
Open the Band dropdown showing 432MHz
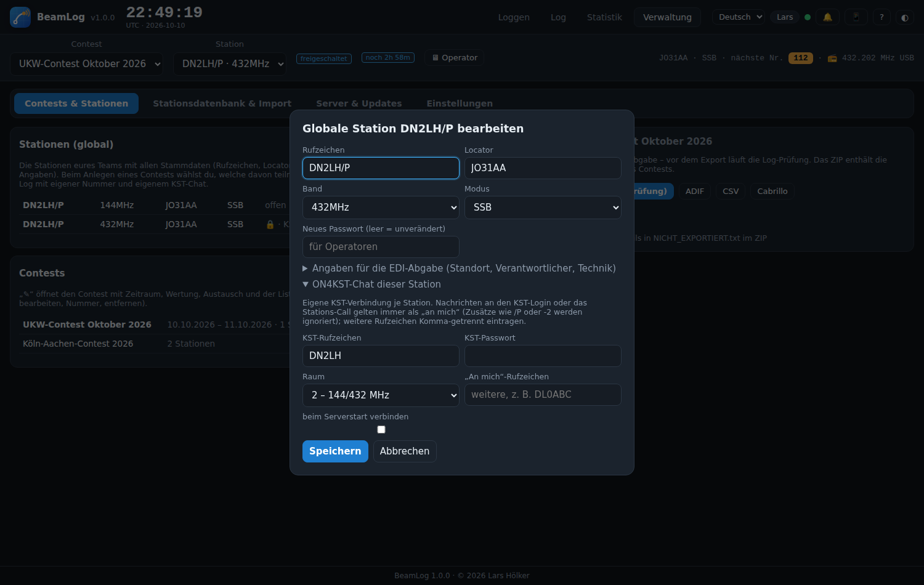pos(381,208)
